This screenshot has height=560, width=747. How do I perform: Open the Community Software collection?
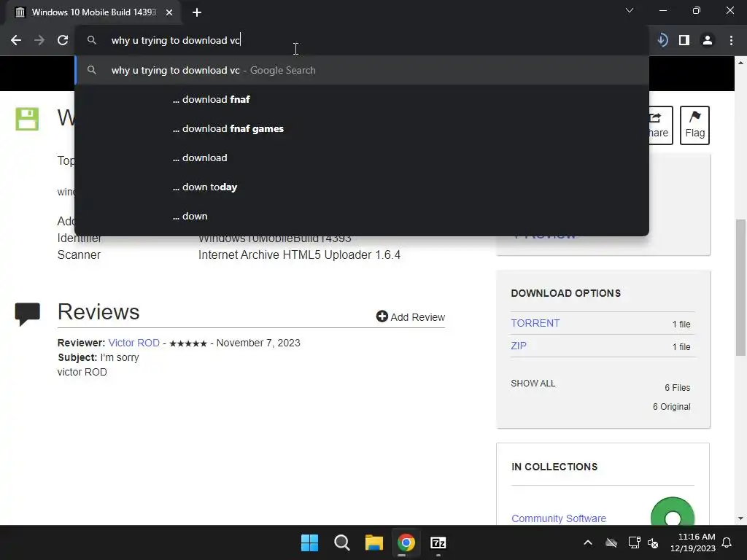point(558,518)
